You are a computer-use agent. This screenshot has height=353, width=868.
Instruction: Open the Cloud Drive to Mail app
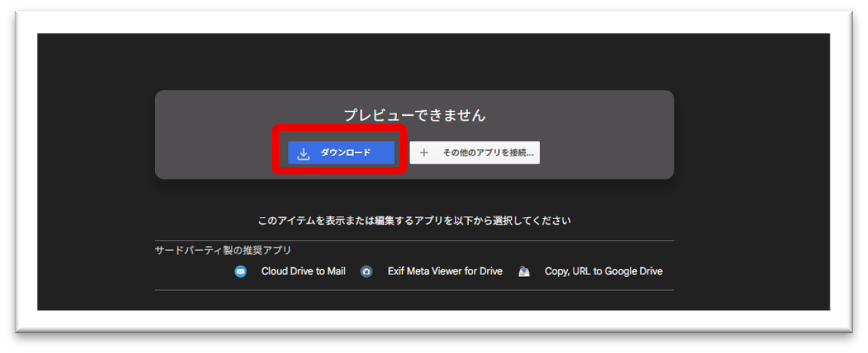[x=303, y=271]
